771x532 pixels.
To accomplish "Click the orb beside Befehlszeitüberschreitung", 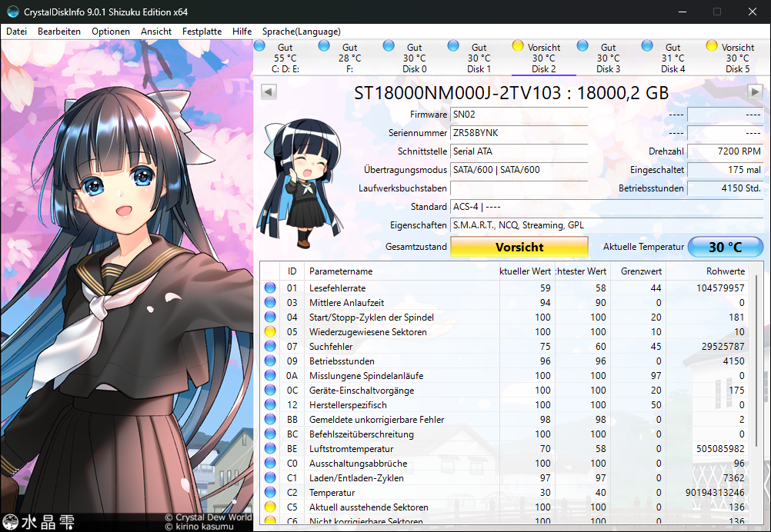I will (x=270, y=434).
